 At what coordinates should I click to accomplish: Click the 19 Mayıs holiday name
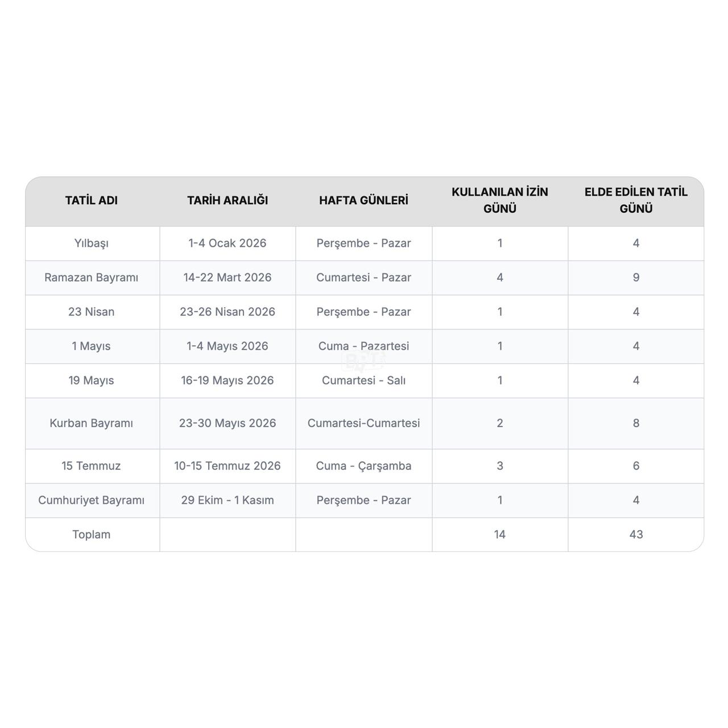point(92,380)
